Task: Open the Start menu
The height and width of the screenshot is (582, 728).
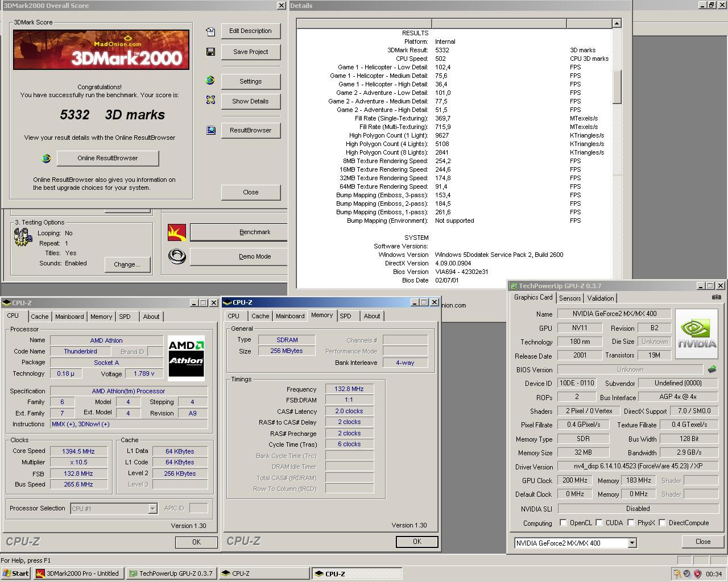Action: [x=16, y=573]
